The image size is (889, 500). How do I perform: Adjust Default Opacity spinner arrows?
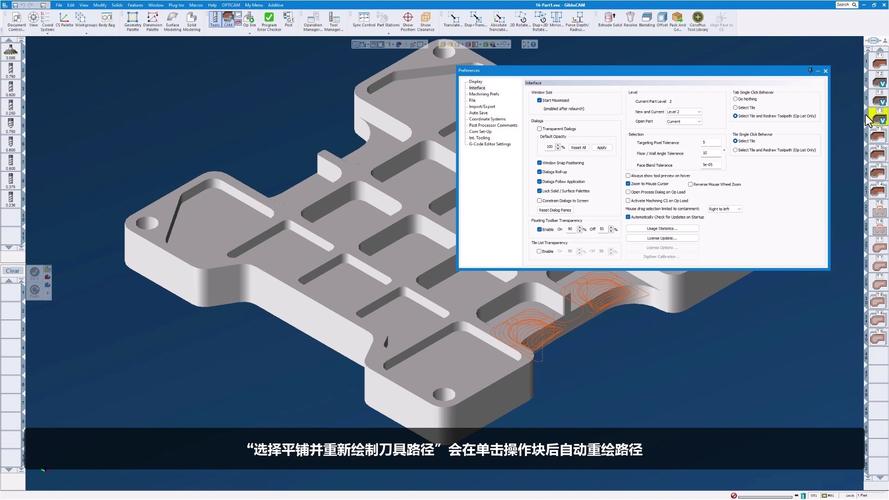[558, 147]
